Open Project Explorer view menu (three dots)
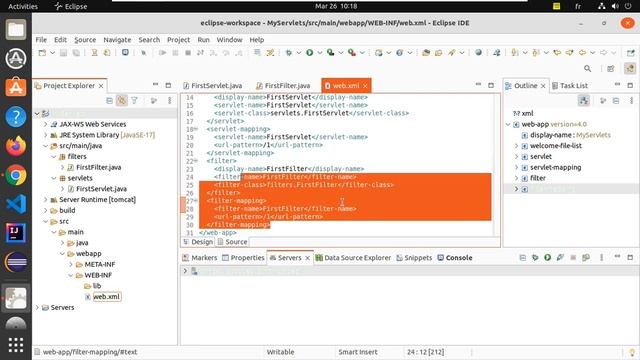 click(169, 100)
